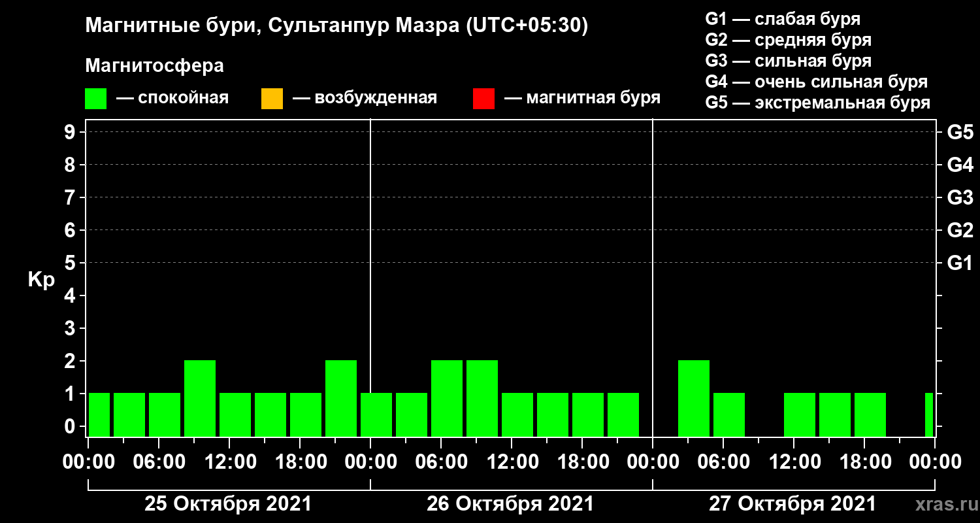Image resolution: width=980 pixels, height=523 pixels.
Task: Click the 'Магнитосфера' legend heading
Action: 154,66
